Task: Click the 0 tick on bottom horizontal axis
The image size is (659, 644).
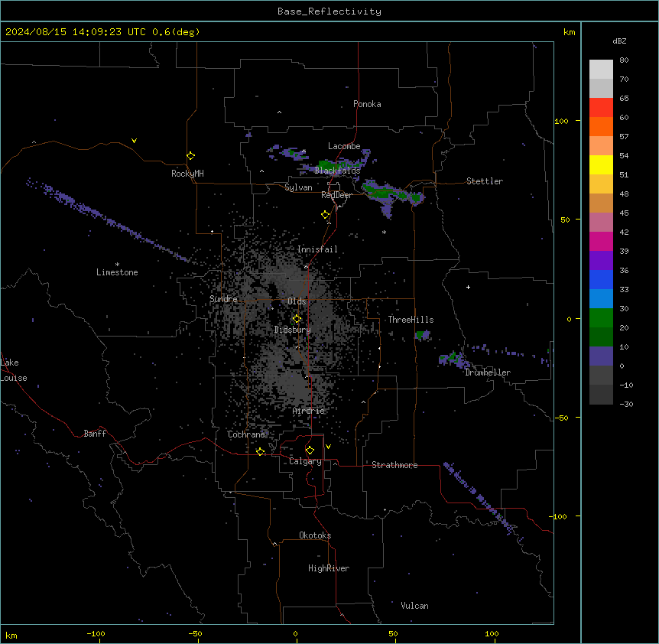Action: pos(295,633)
